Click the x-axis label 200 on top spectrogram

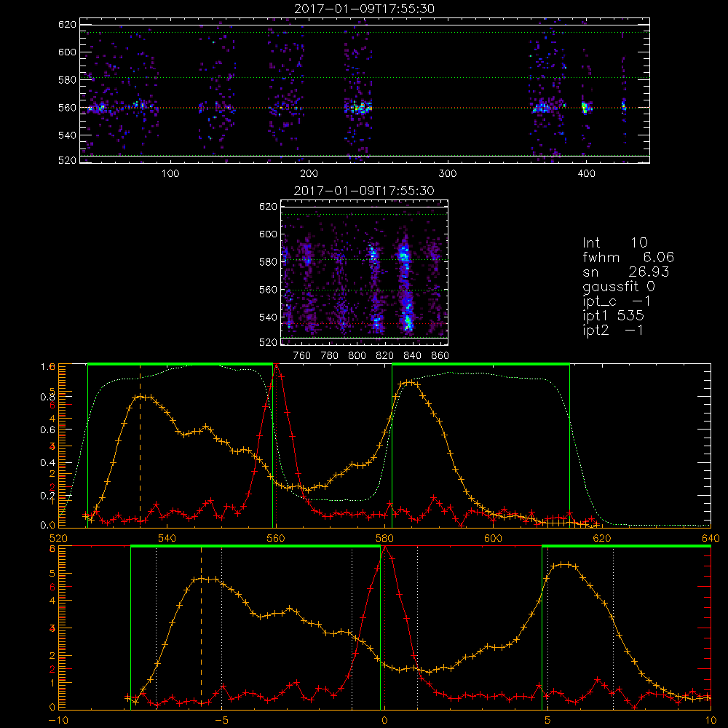coord(309,174)
